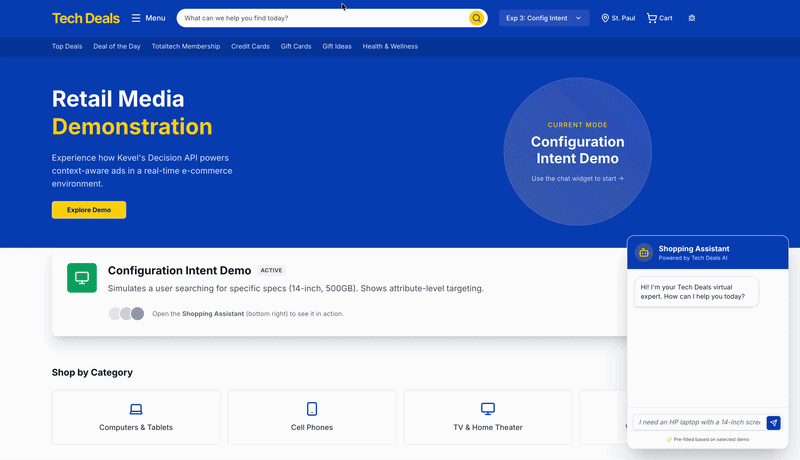Click the three overlapping grey circles
This screenshot has height=460, width=800.
tap(127, 314)
